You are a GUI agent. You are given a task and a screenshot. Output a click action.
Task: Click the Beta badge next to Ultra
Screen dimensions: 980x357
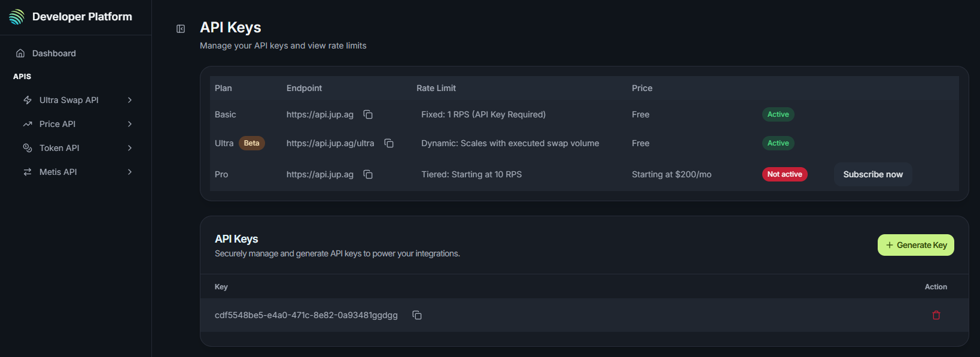pyautogui.click(x=252, y=143)
